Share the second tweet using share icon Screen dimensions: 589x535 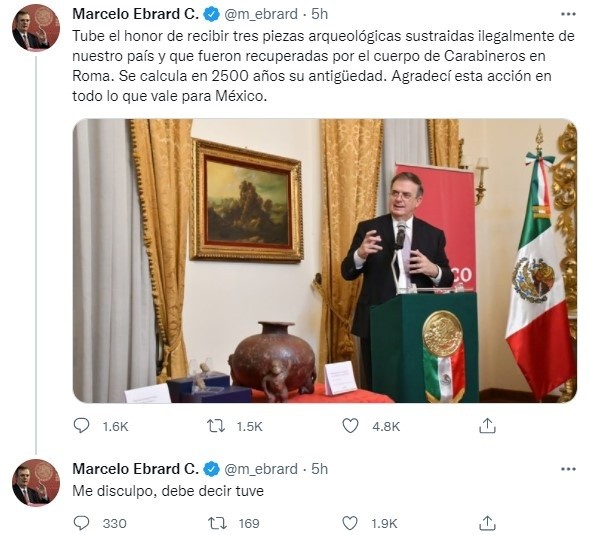(x=487, y=522)
